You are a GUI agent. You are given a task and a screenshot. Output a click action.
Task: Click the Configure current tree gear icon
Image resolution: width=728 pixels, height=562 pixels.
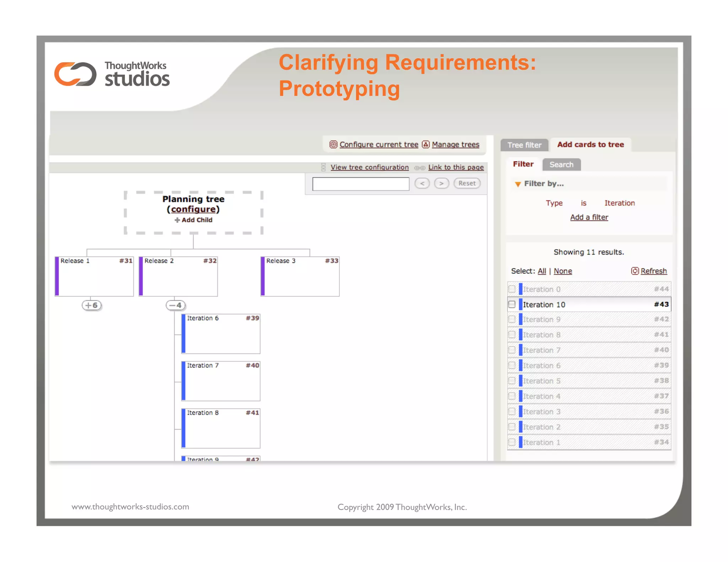point(333,144)
